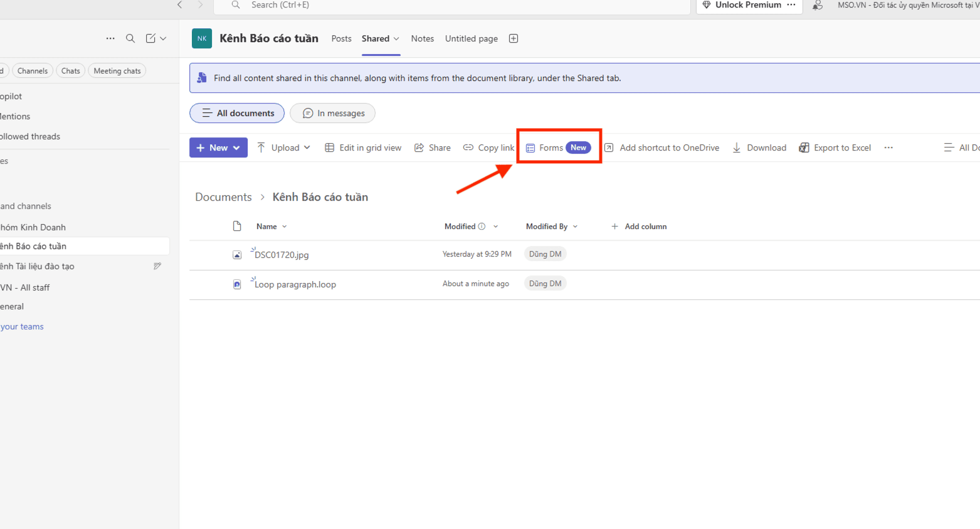Download the channel files

(x=759, y=147)
